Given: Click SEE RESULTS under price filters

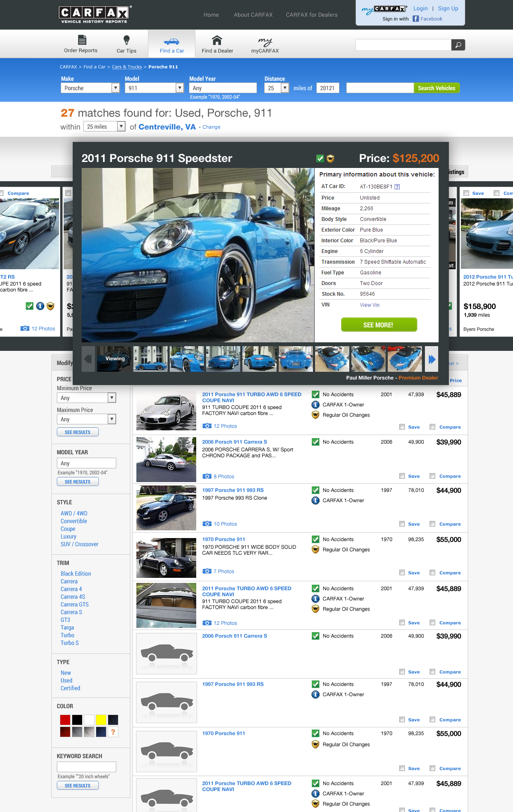Looking at the screenshot, I should (78, 432).
